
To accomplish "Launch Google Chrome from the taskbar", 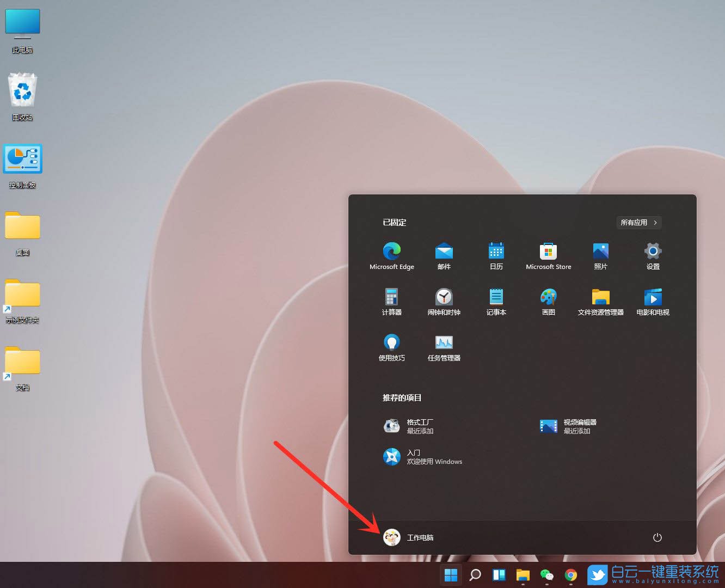I will [570, 574].
